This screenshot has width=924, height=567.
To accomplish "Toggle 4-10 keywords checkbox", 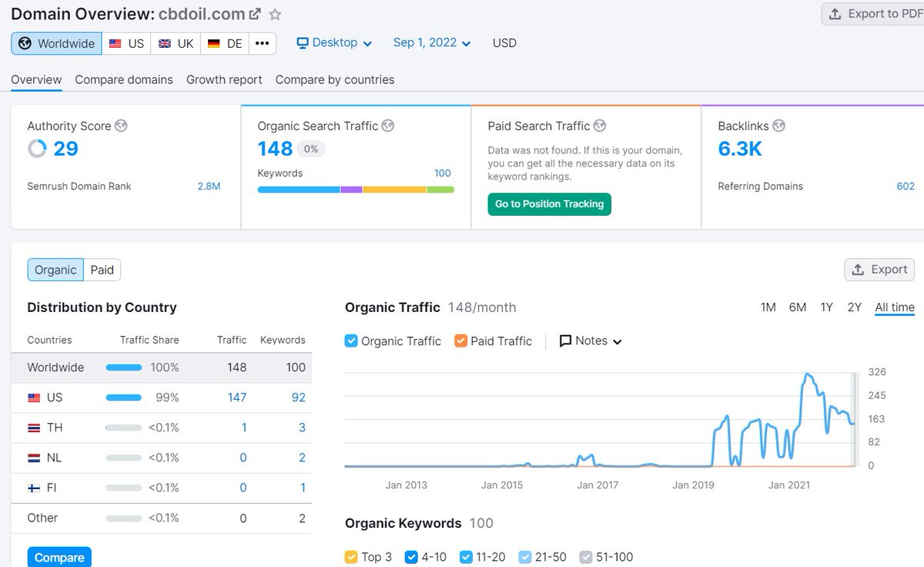I will [410, 556].
